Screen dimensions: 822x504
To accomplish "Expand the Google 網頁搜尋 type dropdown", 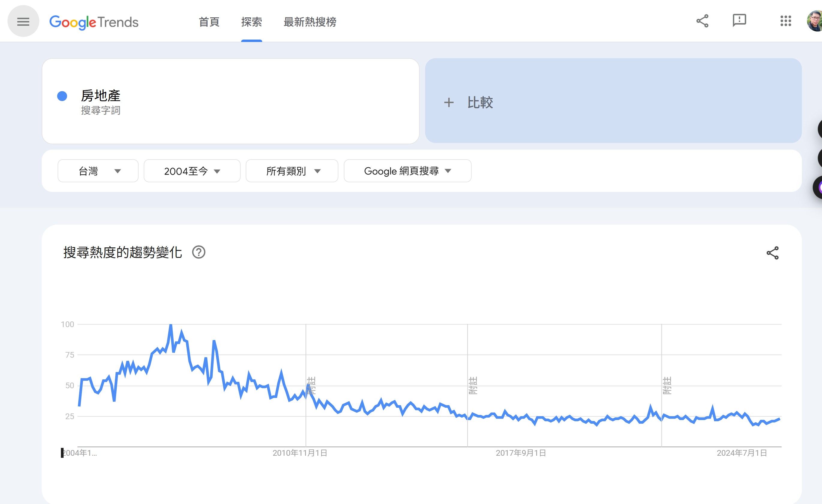I will click(x=407, y=171).
